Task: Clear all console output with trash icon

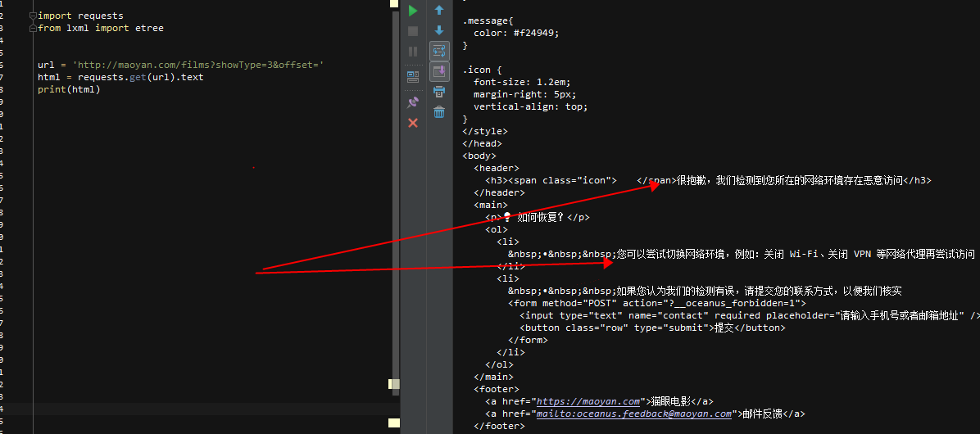Action: 439,112
